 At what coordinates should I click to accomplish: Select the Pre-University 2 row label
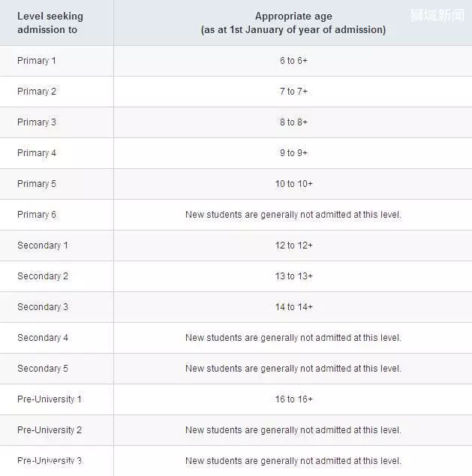50,430
